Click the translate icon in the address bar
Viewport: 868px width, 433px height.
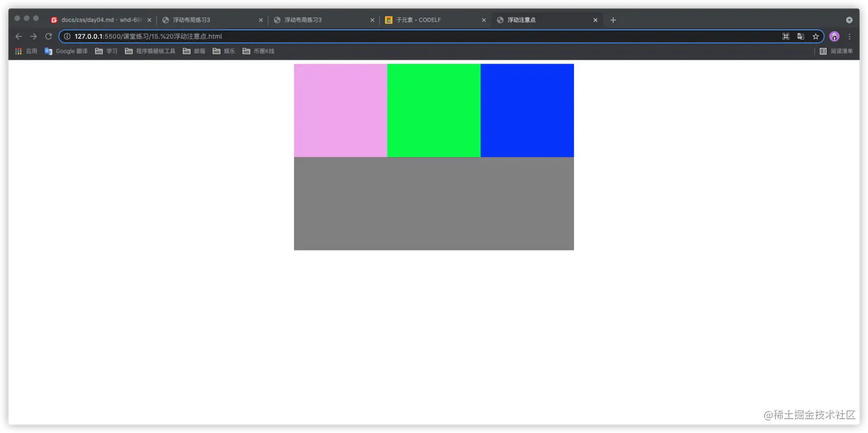click(x=800, y=36)
